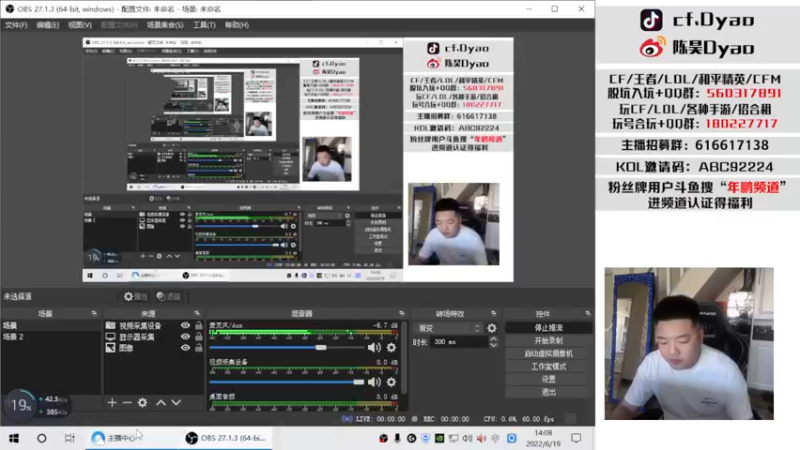This screenshot has height=450, width=800.
Task: Select scene 场景 in the scenes list
Action: point(51,326)
